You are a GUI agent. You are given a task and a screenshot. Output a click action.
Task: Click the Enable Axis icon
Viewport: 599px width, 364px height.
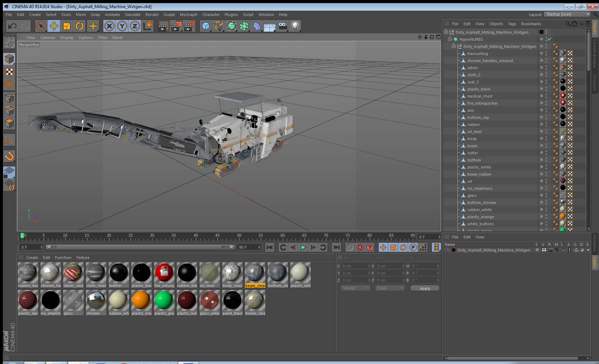pos(9,140)
